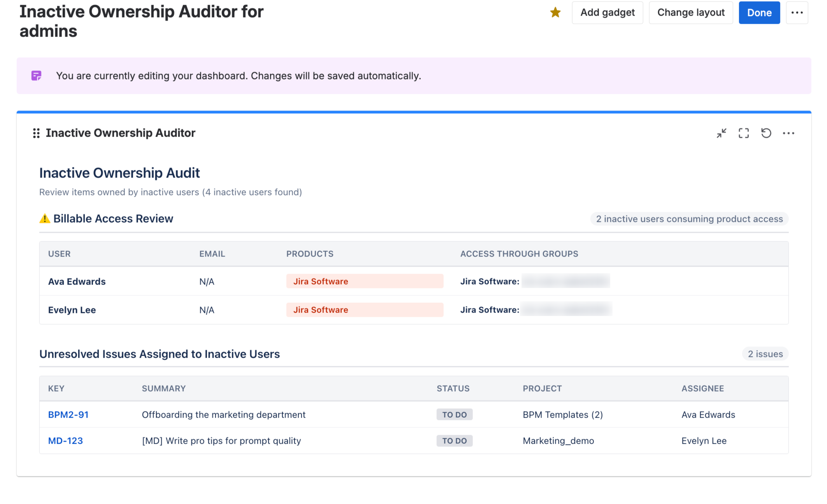Open issue MD-123
The width and height of the screenshot is (827, 504).
click(65, 441)
